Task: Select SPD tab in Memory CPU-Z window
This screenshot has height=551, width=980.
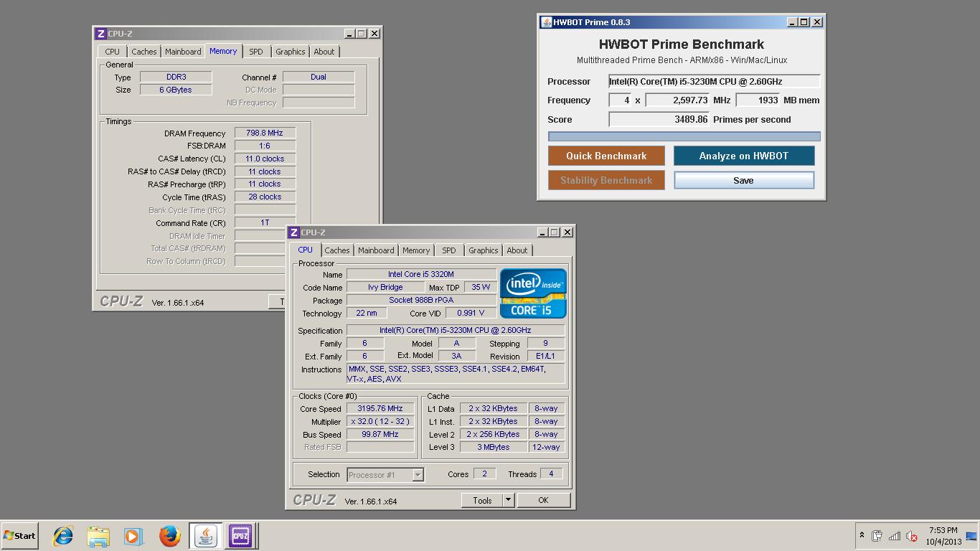Action: (256, 52)
